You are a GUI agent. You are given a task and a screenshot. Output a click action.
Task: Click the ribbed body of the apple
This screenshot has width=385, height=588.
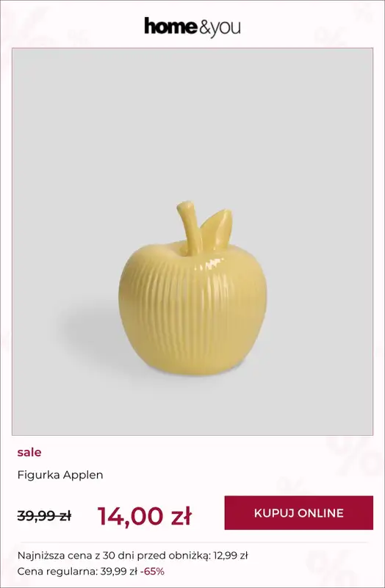click(193, 311)
